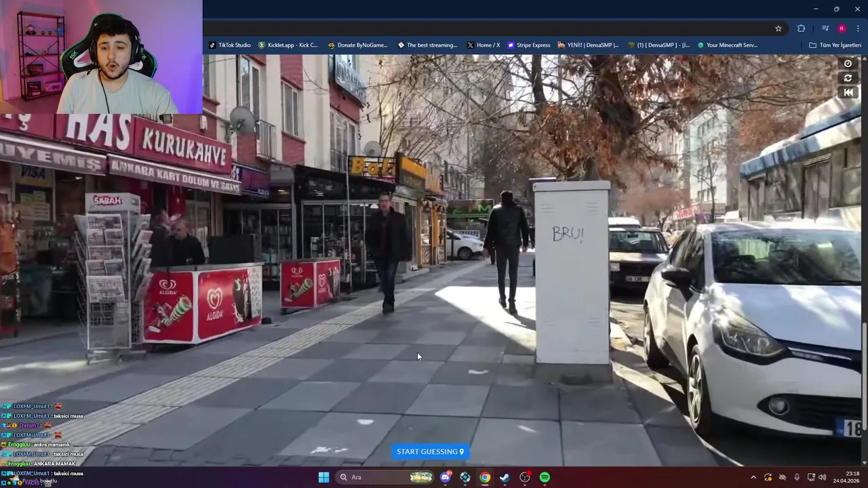Open the Your Minecraft Serv... bookmark
Screen dimensions: 868x488
pyautogui.click(x=727, y=45)
